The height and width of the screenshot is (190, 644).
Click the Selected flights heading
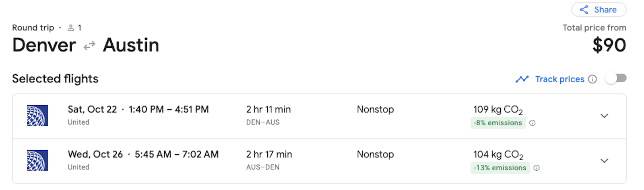(x=55, y=79)
